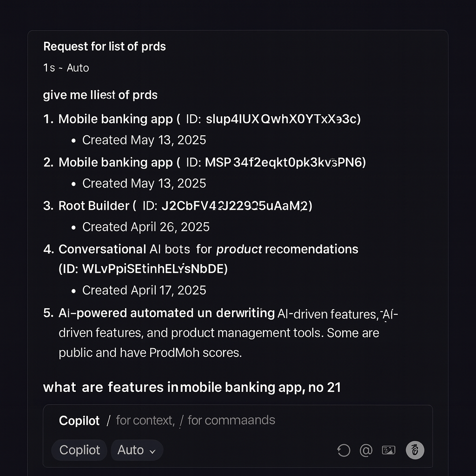
Task: Click the "Request for list of prds" title
Action: pyautogui.click(x=105, y=46)
